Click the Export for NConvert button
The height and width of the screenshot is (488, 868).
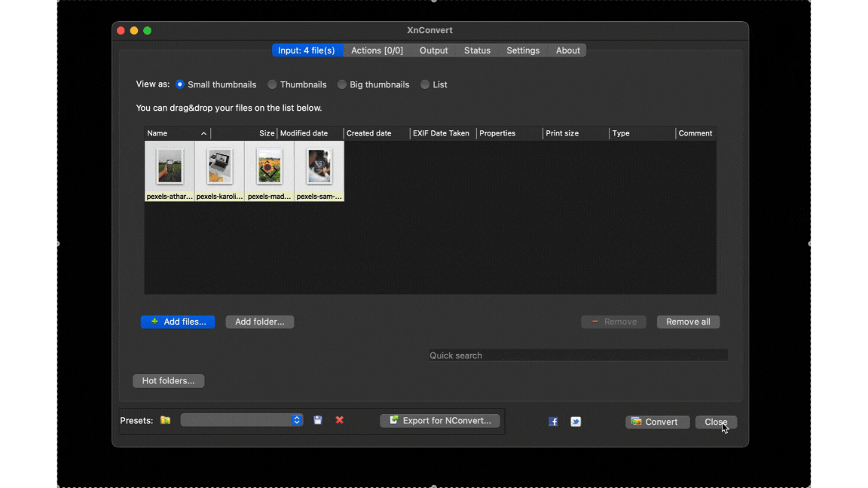click(440, 420)
